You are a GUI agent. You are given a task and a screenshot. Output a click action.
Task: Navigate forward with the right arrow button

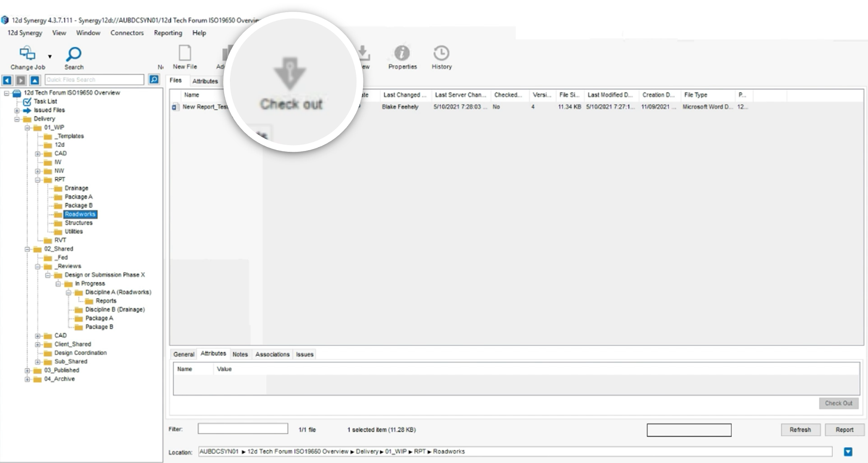pos(21,80)
